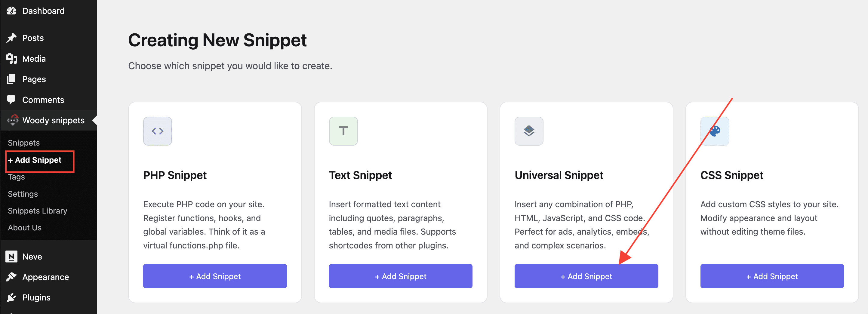Click the Media icon in sidebar
The width and height of the screenshot is (868, 314).
click(11, 59)
